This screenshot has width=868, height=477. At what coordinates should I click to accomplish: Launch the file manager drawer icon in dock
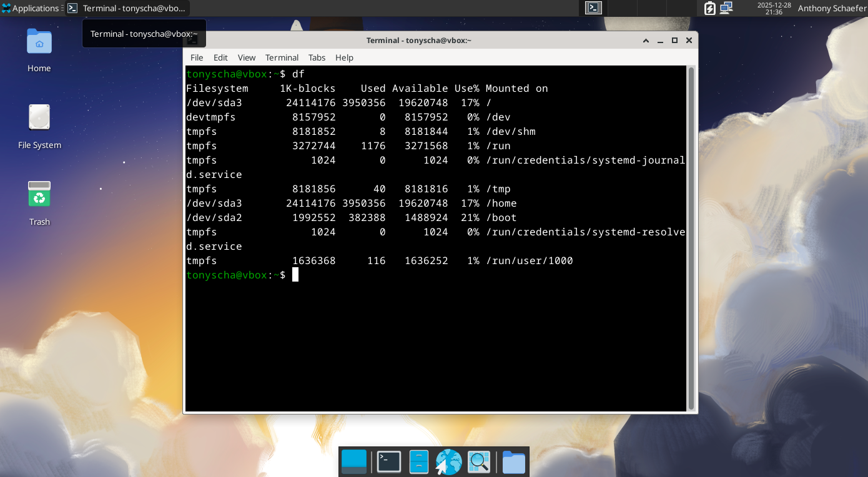418,461
